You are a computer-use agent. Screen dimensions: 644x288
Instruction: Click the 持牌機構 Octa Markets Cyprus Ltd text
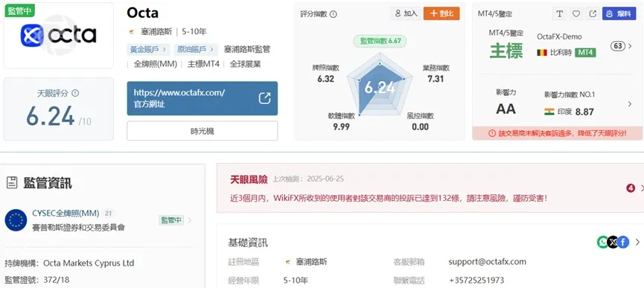pyautogui.click(x=69, y=263)
